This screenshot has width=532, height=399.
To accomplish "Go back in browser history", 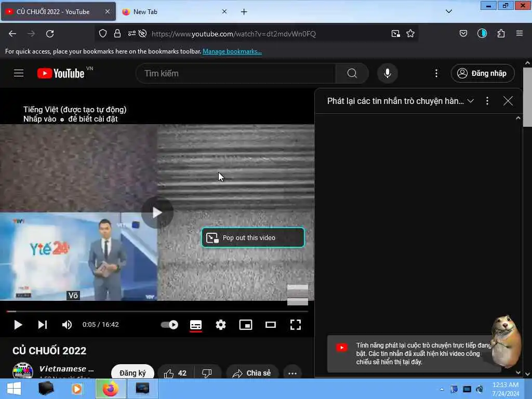I will click(12, 34).
